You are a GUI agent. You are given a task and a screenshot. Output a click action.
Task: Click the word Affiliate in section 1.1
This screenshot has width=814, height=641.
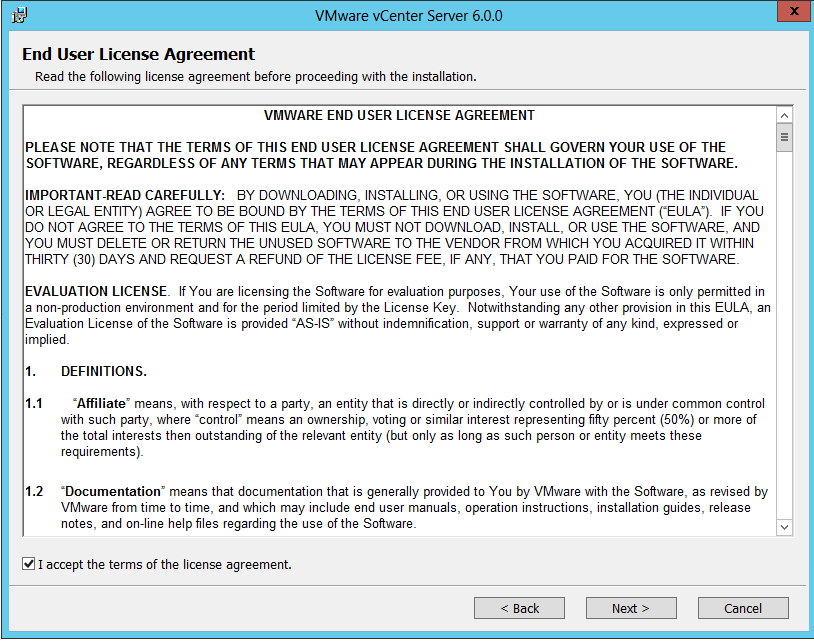101,403
